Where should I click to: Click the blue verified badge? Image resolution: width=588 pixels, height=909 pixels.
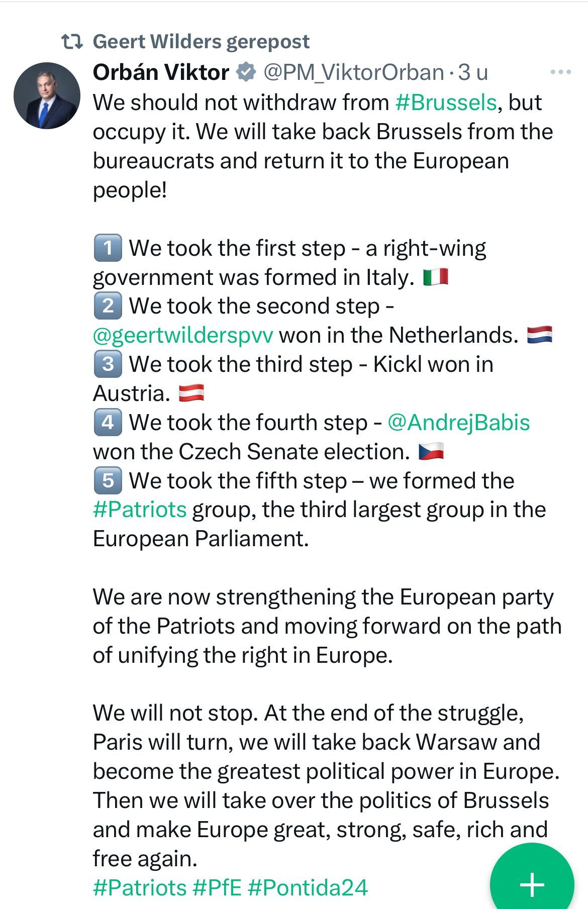tap(246, 72)
